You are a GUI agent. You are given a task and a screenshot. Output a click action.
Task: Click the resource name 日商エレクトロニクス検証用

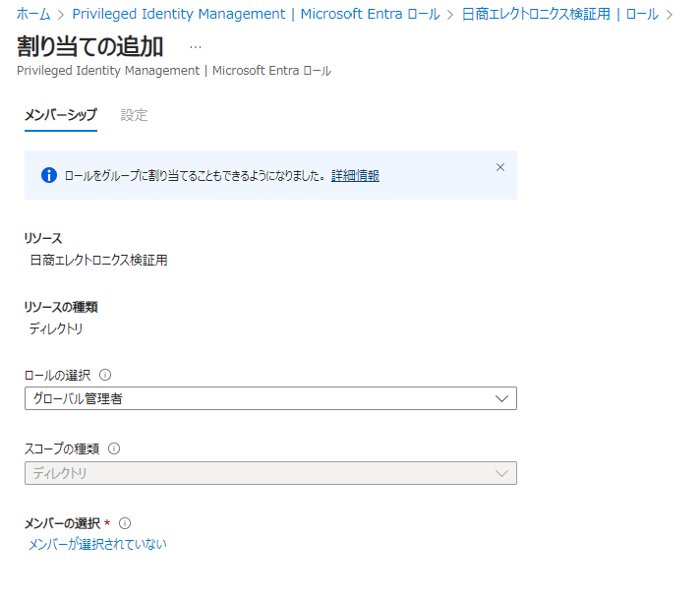[x=98, y=261]
